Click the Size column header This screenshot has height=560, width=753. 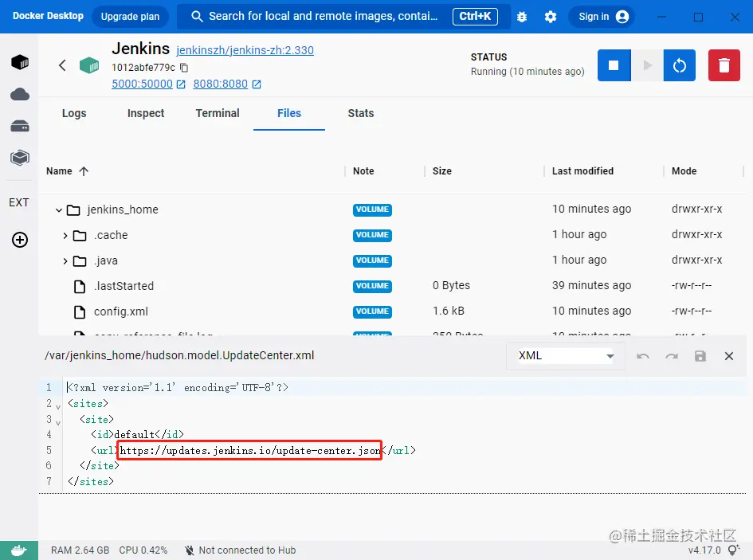pos(441,171)
